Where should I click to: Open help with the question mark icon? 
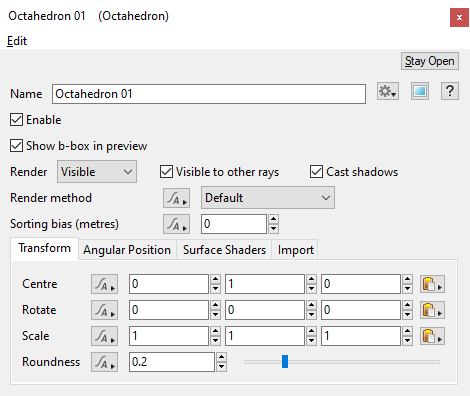click(x=450, y=91)
